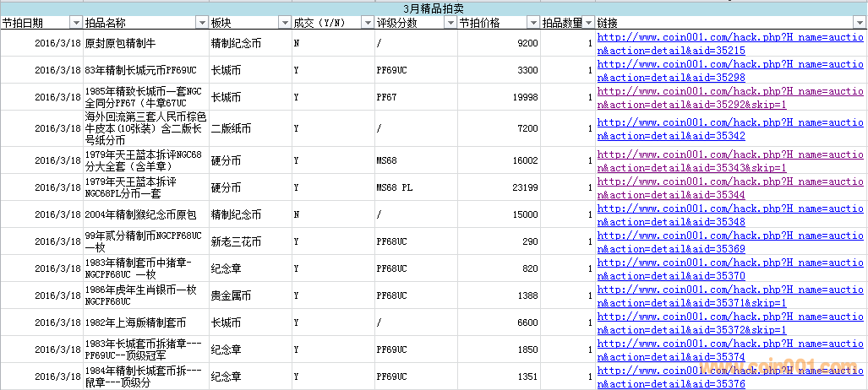Expand the 板块 column filter
868x390 pixels.
coord(284,23)
